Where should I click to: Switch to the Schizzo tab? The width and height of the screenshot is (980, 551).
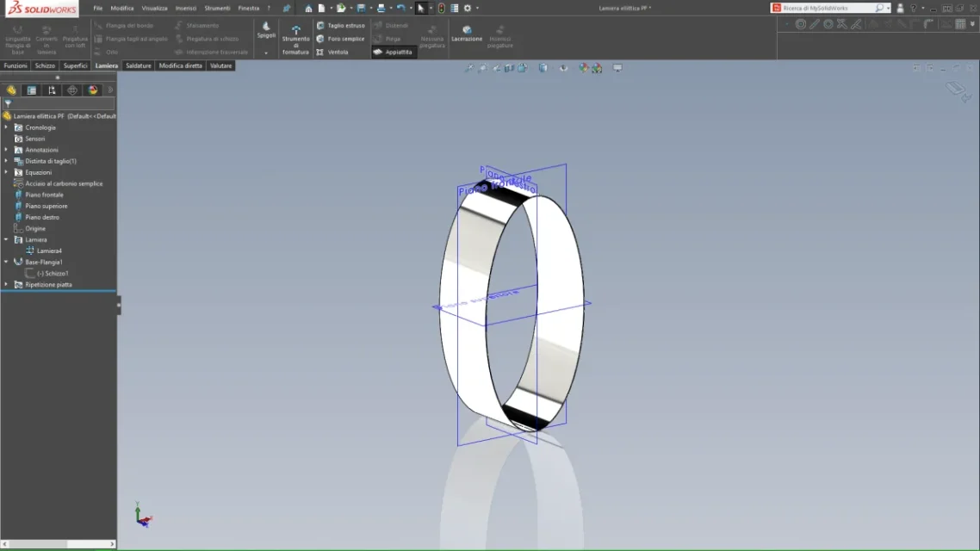(45, 65)
